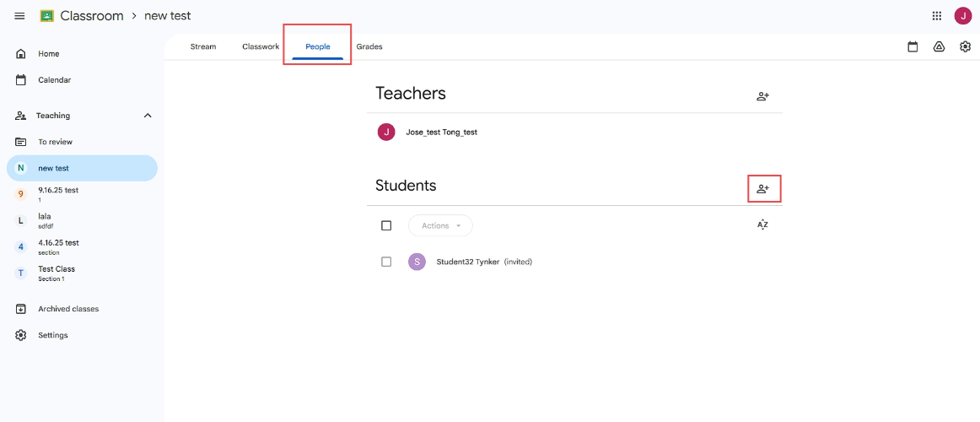Viewport: 980px width, 422px height.
Task: Click the invite students icon
Action: click(x=762, y=189)
